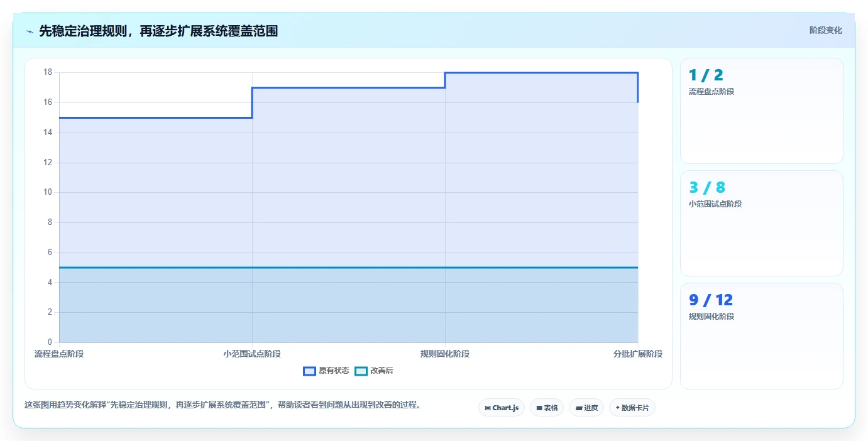This screenshot has height=441, width=868.
Task: Click the 分批扩展阶段 x-axis label
Action: click(x=638, y=354)
